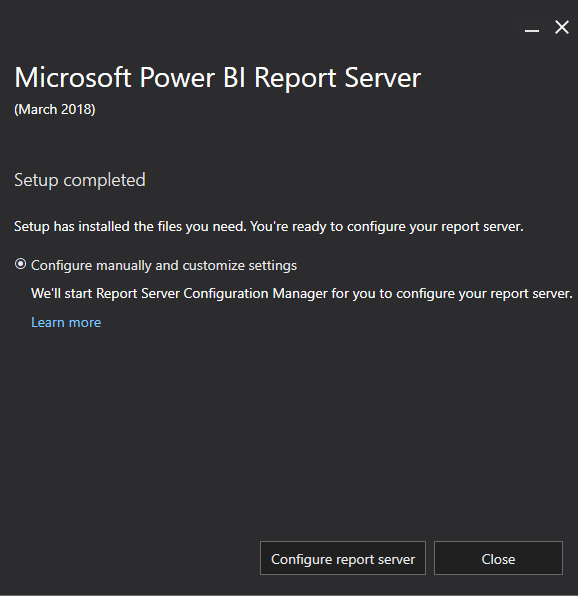
Task: Click the Microsoft Power BI Report Server title
Action: point(218,78)
